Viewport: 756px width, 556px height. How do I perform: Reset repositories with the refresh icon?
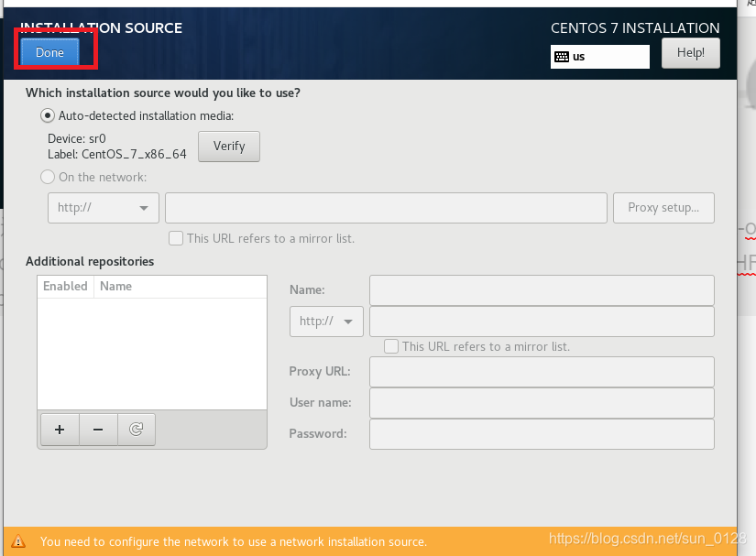[x=137, y=430]
